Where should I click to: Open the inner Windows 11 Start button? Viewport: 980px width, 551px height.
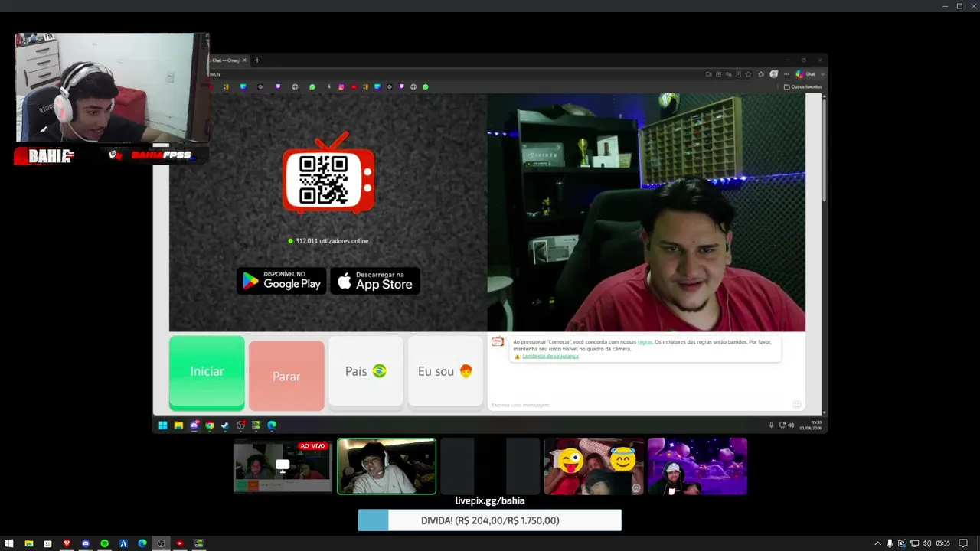coord(163,425)
